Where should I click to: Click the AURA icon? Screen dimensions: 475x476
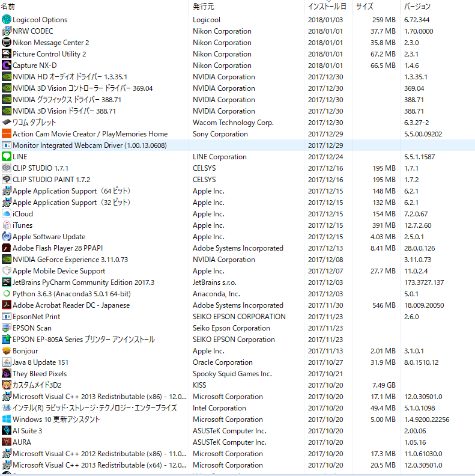[x=7, y=442]
